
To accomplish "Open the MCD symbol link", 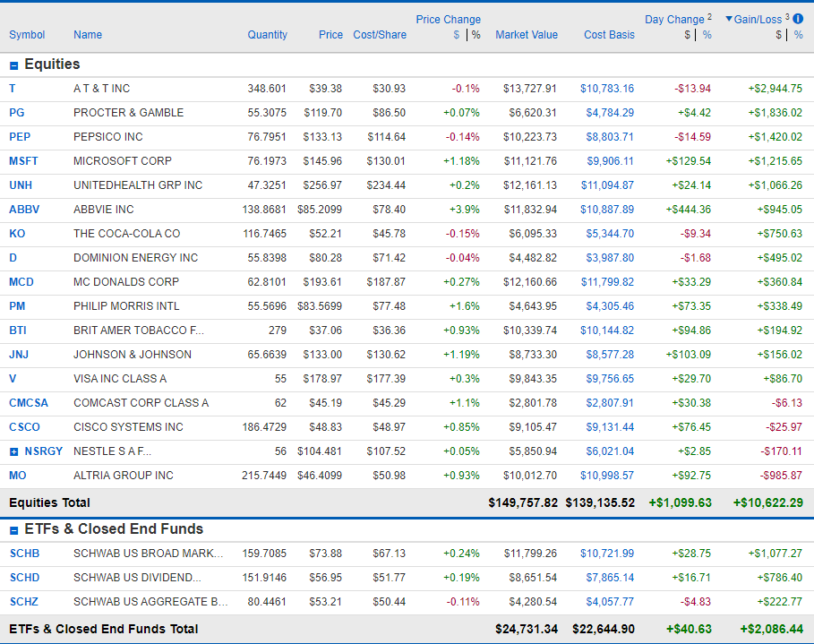I will pyautogui.click(x=21, y=282).
